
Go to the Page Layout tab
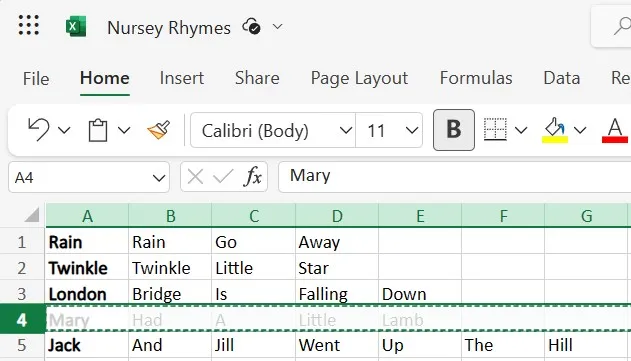click(x=359, y=78)
